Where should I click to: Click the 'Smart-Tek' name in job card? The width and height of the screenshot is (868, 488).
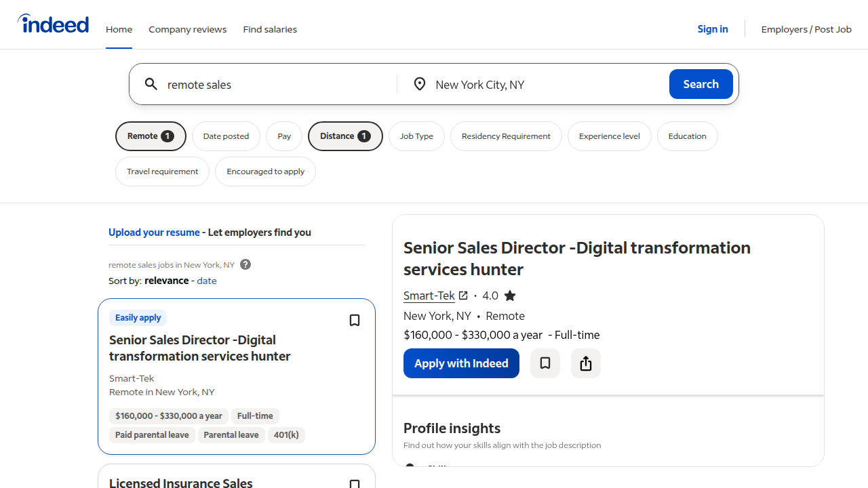(x=132, y=378)
